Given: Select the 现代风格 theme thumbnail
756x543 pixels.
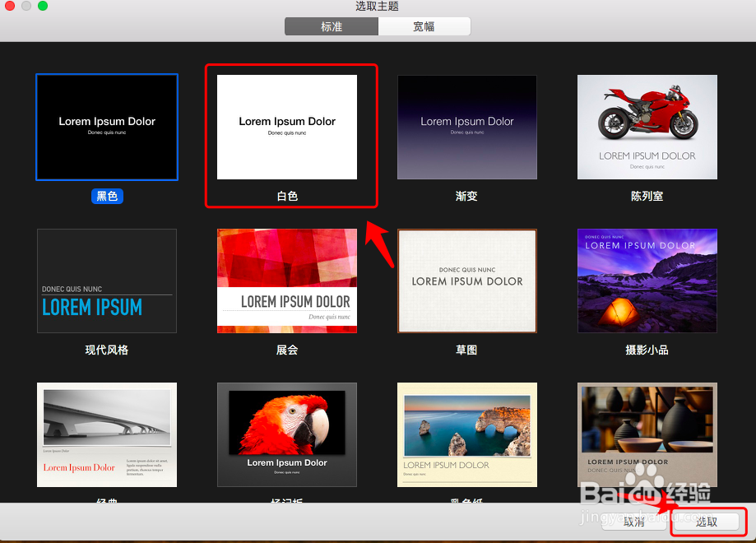Looking at the screenshot, I should pyautogui.click(x=107, y=281).
